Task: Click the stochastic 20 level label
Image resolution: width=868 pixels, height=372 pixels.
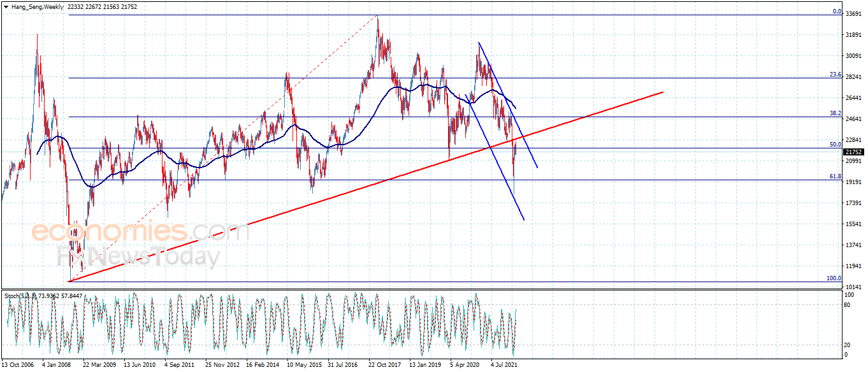Action: click(848, 345)
